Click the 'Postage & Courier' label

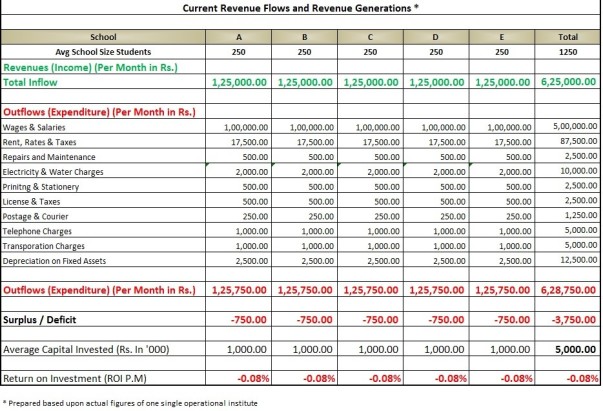(x=35, y=216)
